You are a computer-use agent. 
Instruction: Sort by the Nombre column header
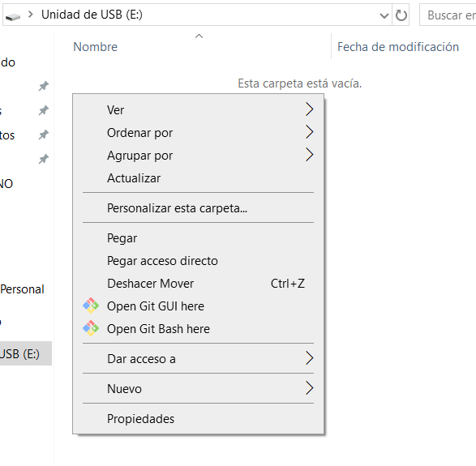[96, 47]
